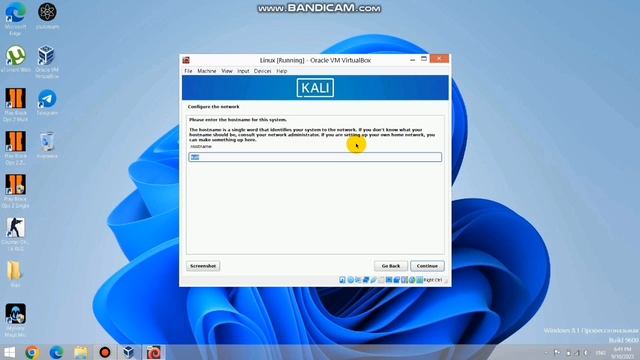
Task: Open the Machine menu
Action: [207, 71]
